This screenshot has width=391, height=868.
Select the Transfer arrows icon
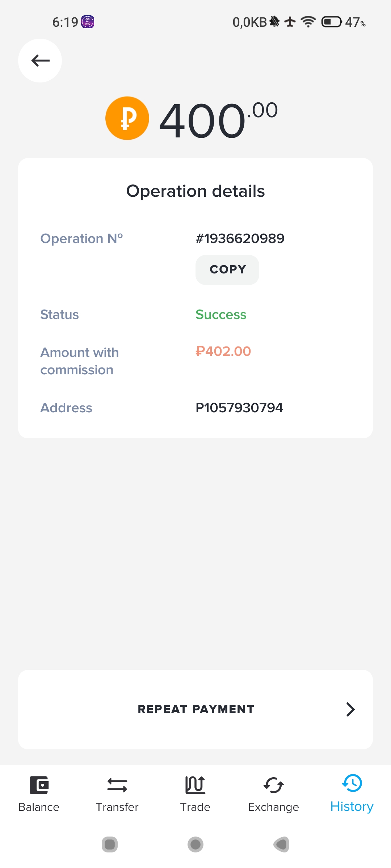tap(117, 785)
